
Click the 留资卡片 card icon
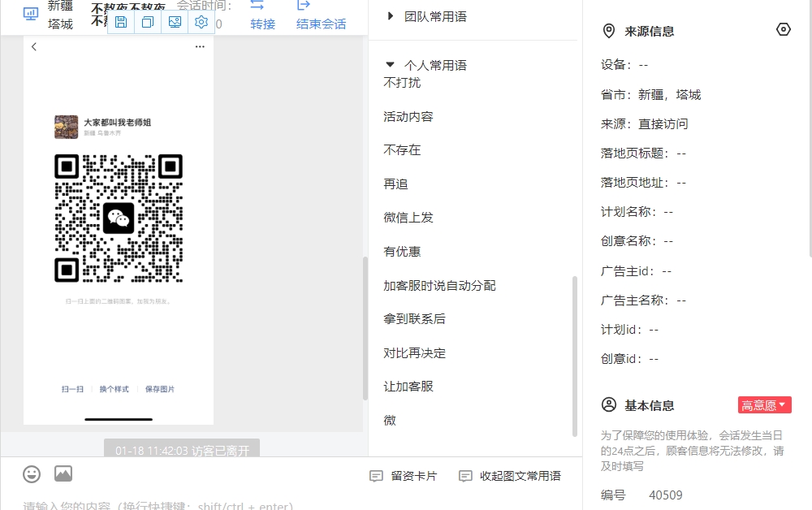coord(377,476)
